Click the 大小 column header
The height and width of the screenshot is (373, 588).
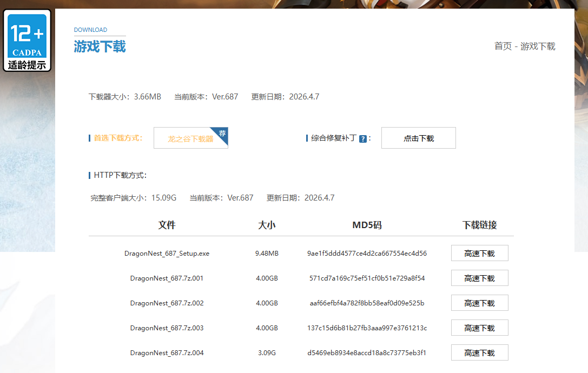click(267, 225)
